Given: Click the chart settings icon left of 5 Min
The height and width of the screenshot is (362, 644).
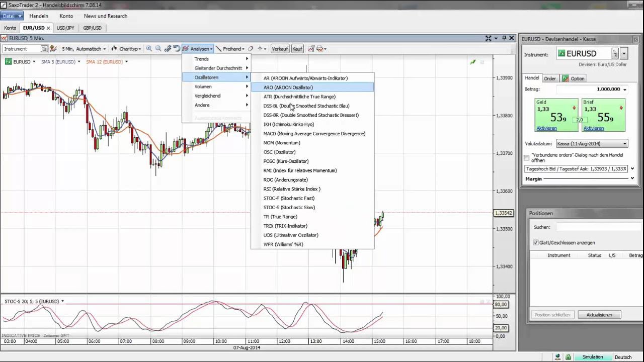Looking at the screenshot, I should click(53, 49).
